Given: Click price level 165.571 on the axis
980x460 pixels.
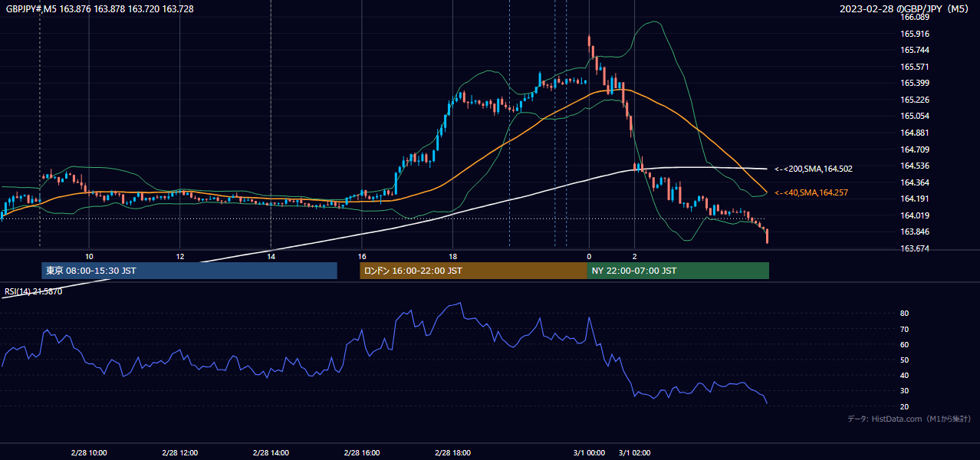Looking at the screenshot, I should [915, 67].
